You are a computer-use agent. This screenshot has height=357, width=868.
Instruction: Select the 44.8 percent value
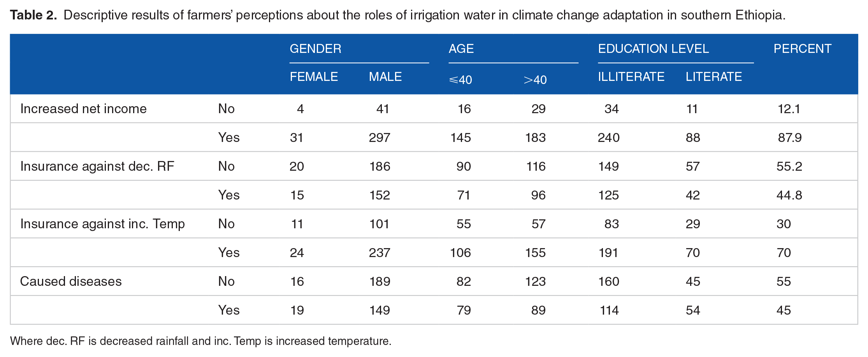pyautogui.click(x=789, y=195)
